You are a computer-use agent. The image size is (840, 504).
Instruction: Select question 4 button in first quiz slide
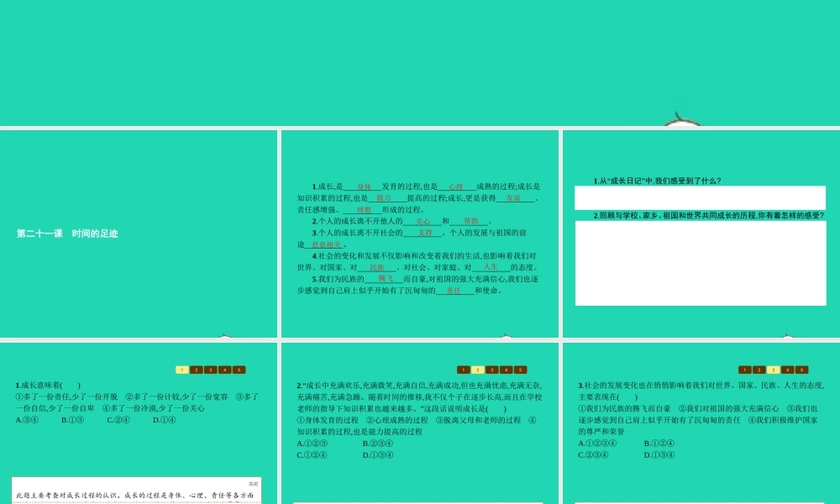[225, 370]
